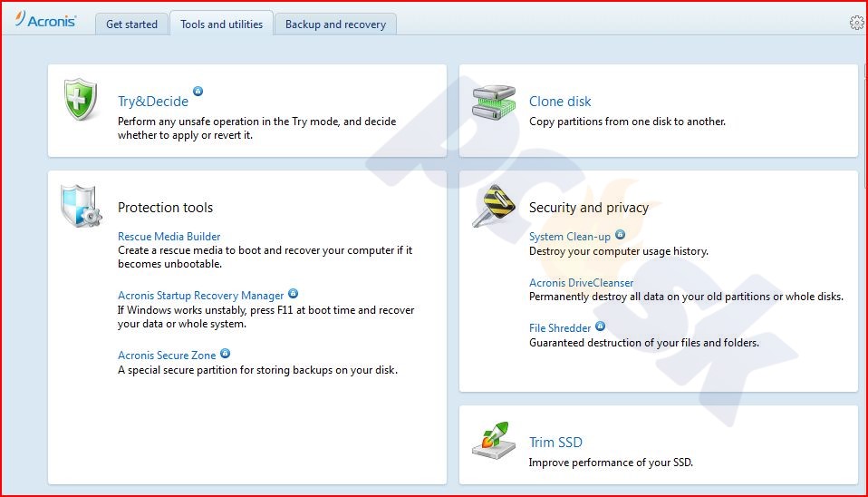Open the Backup and recovery tab
The height and width of the screenshot is (497, 868).
[335, 24]
